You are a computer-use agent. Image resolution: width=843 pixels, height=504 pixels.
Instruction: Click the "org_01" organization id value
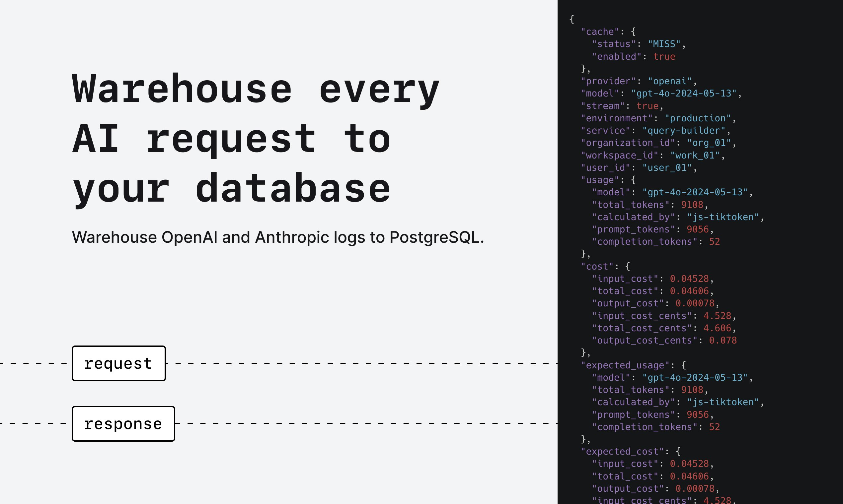(x=709, y=143)
